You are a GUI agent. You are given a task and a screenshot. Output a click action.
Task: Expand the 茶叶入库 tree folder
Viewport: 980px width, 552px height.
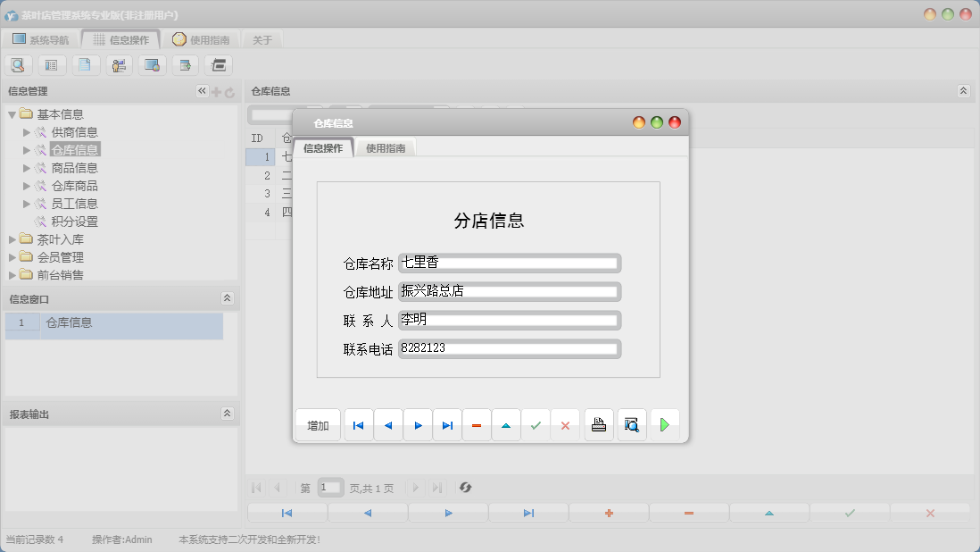coord(12,239)
